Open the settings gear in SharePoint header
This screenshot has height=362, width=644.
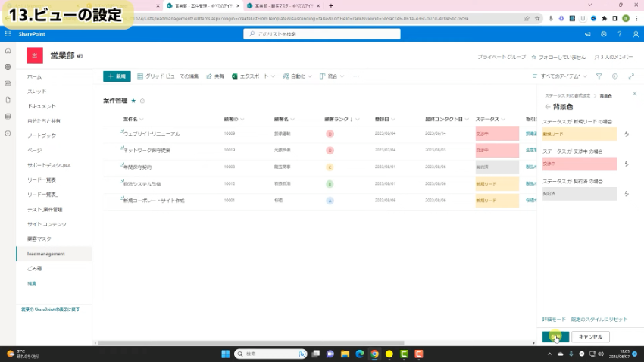(x=603, y=34)
